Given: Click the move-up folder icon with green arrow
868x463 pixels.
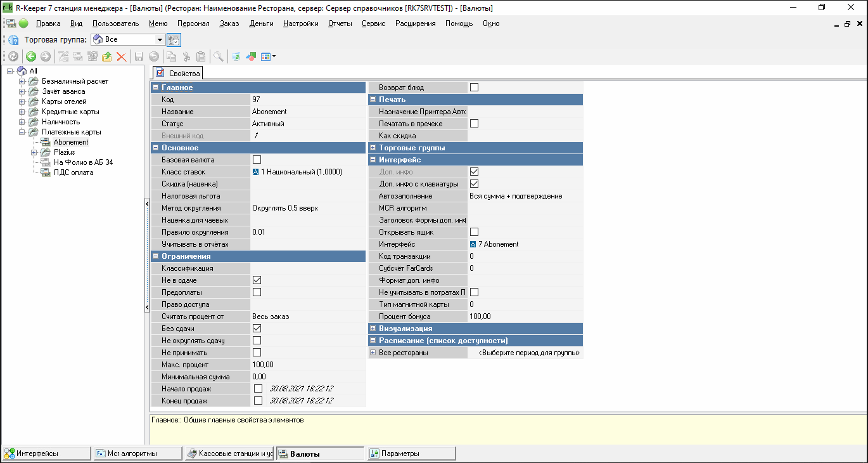Looking at the screenshot, I should pyautogui.click(x=106, y=56).
